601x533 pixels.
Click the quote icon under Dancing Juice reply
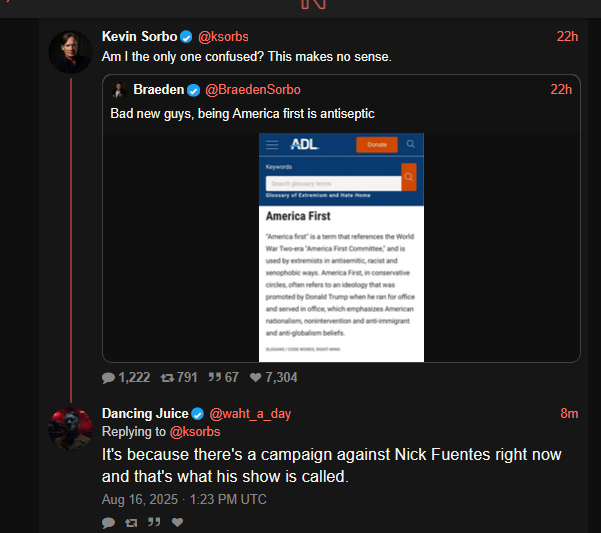[x=154, y=522]
